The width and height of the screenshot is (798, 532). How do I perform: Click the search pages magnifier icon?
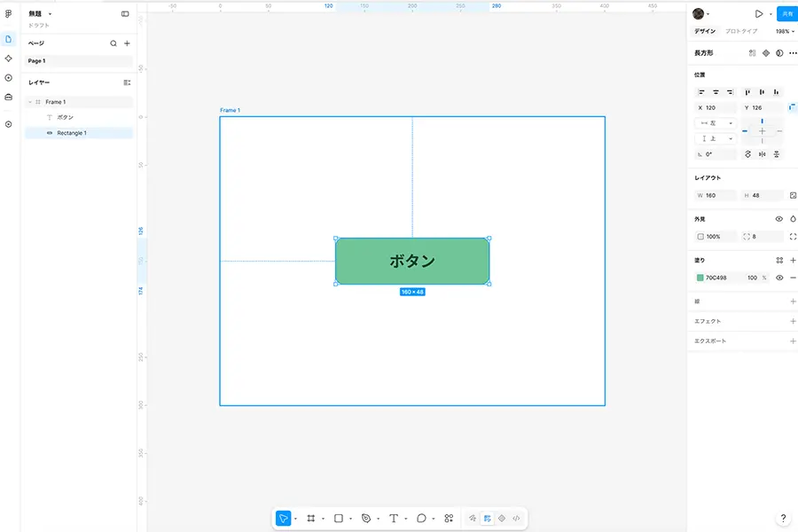coord(113,43)
